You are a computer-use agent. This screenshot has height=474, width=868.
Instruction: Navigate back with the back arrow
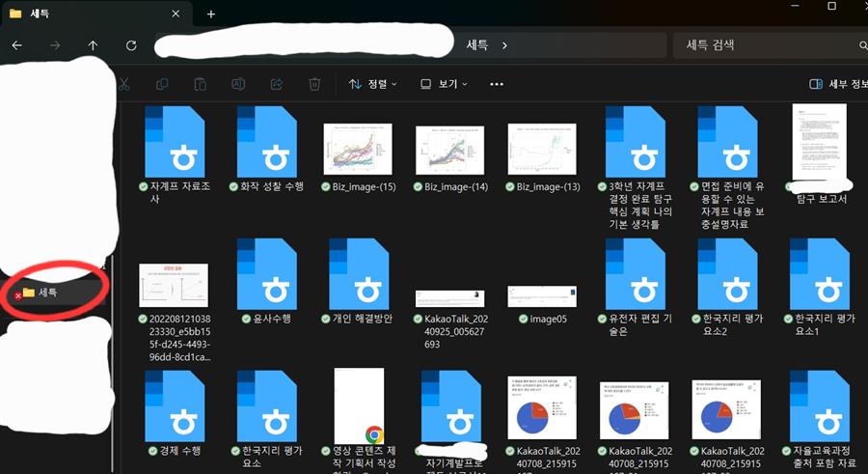click(16, 45)
